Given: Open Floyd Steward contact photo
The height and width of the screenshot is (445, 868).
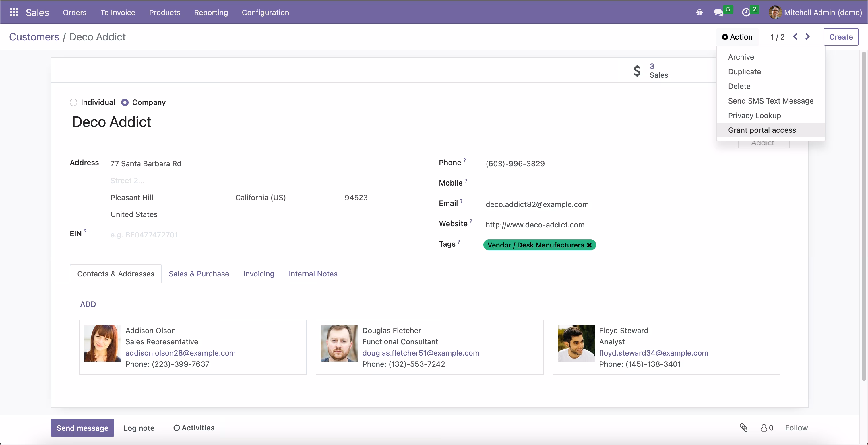Looking at the screenshot, I should [x=576, y=343].
